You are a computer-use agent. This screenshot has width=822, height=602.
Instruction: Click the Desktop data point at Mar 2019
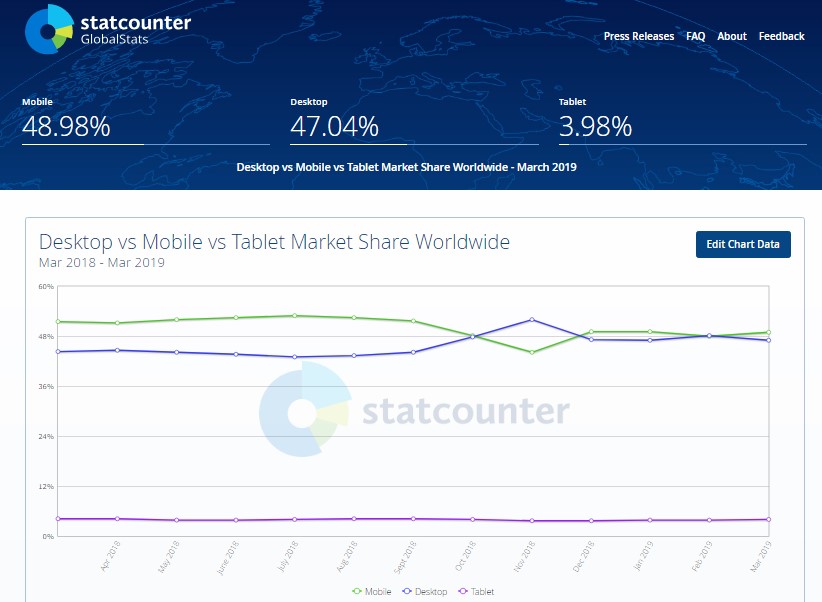coord(769,340)
